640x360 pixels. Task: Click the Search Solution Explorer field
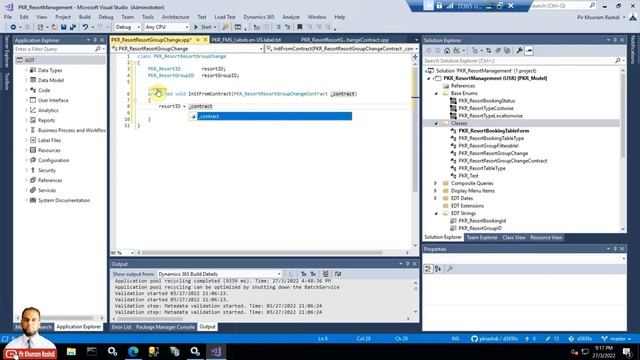(x=518, y=60)
